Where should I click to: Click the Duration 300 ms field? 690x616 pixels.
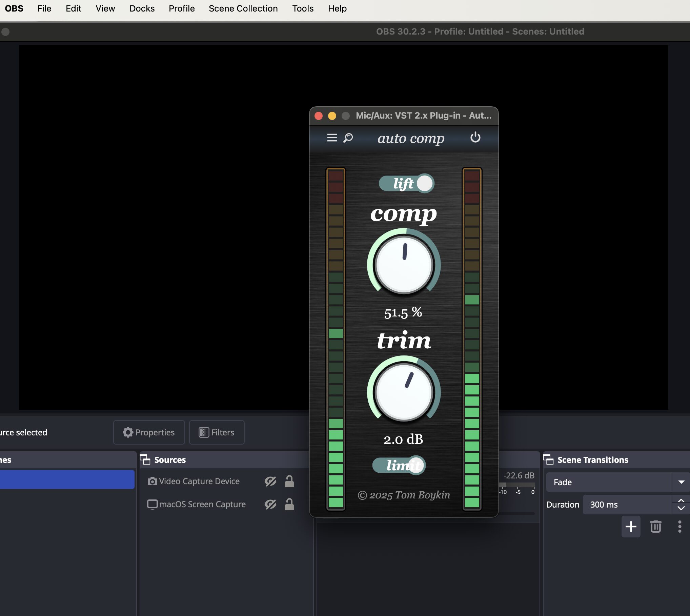627,505
